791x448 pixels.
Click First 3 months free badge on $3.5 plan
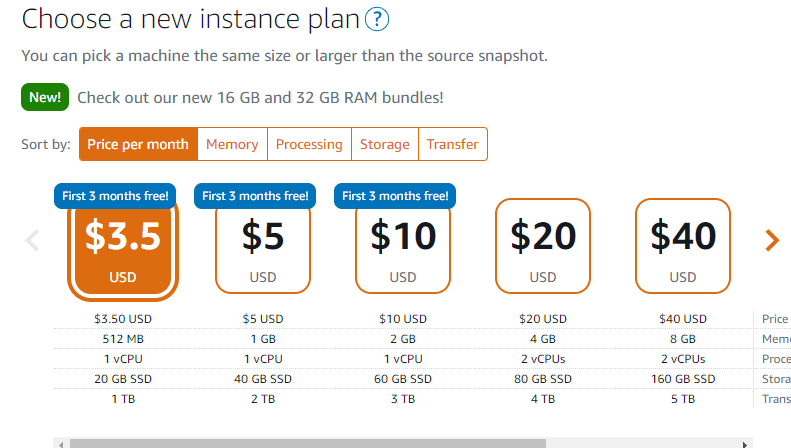tap(115, 196)
